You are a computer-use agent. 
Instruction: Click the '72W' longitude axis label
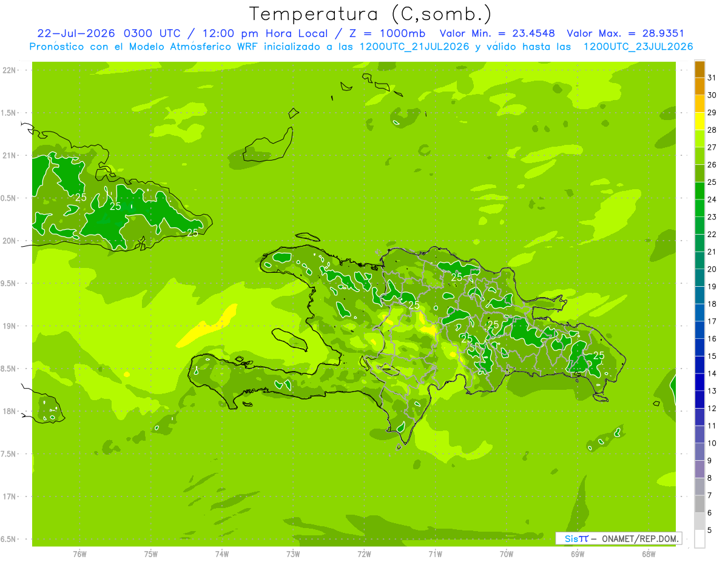pyautogui.click(x=364, y=554)
